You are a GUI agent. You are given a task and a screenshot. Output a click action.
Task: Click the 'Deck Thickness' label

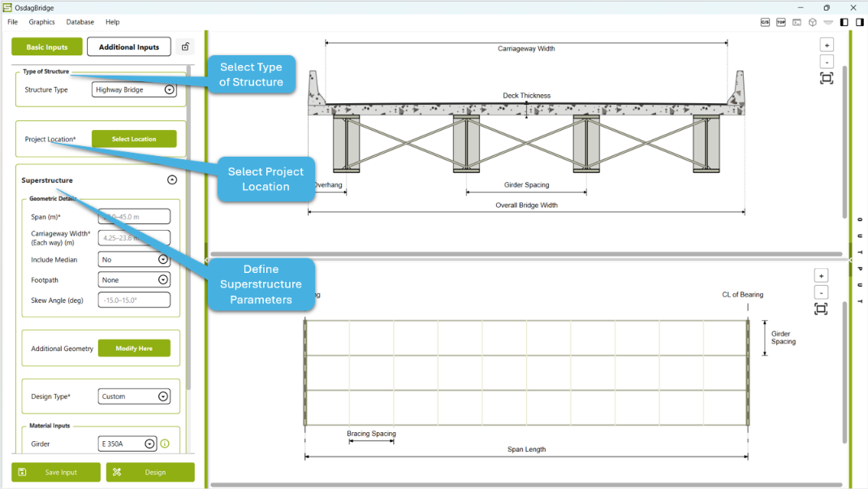click(526, 96)
